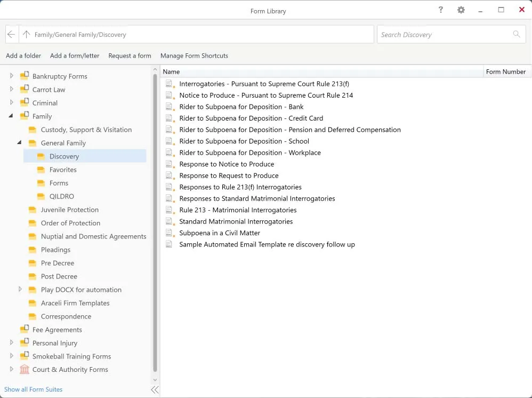Viewport: 532px width, 398px height.
Task: Click document icon for Subpoena in a Civil Matter
Action: pos(170,233)
